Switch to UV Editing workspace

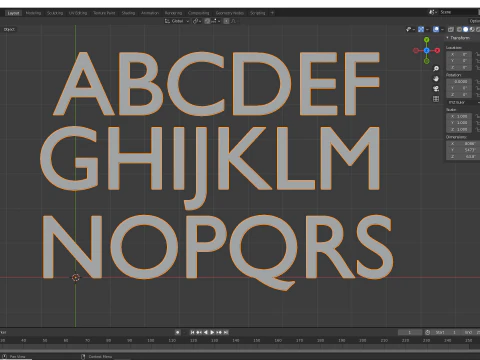[78, 13]
